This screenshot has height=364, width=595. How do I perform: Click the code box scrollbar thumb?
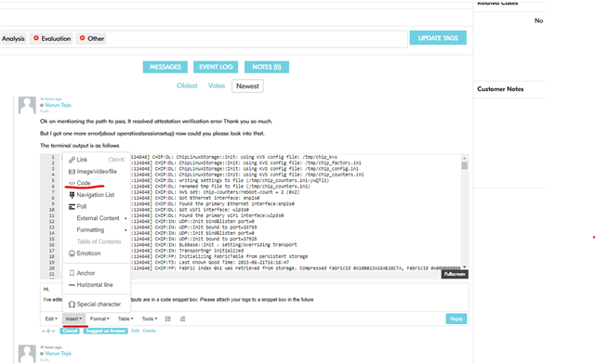coord(465,165)
